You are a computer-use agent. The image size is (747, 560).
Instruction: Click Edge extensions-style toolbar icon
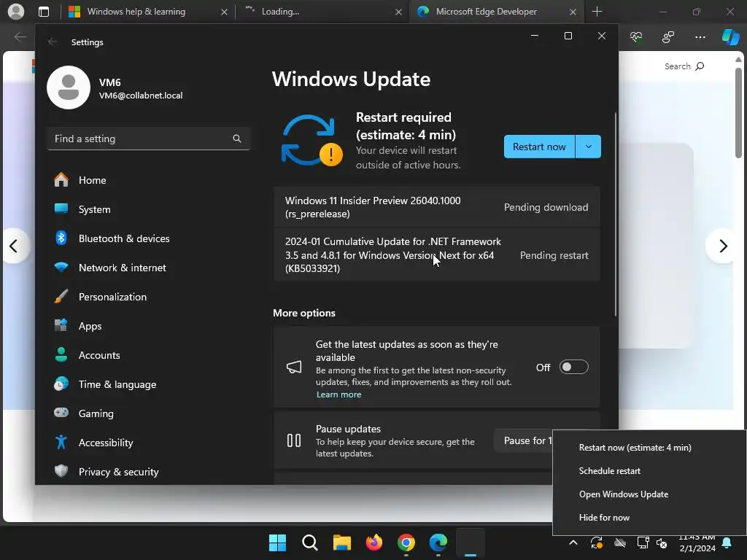coord(668,36)
